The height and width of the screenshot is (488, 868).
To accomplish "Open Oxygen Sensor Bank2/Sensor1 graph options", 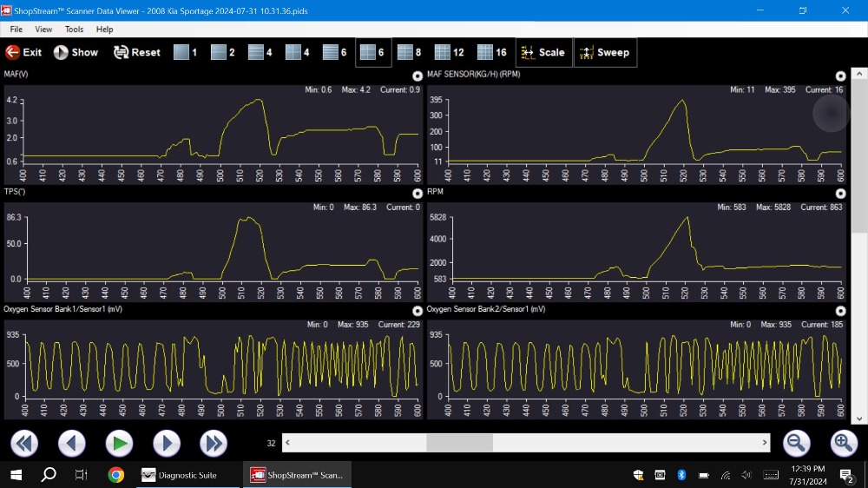I will (840, 311).
